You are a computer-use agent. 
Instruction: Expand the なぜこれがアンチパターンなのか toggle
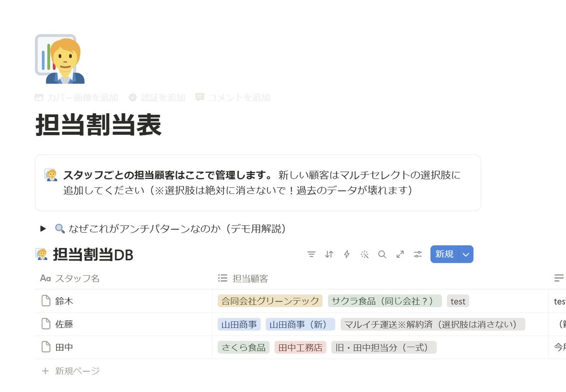(x=43, y=229)
